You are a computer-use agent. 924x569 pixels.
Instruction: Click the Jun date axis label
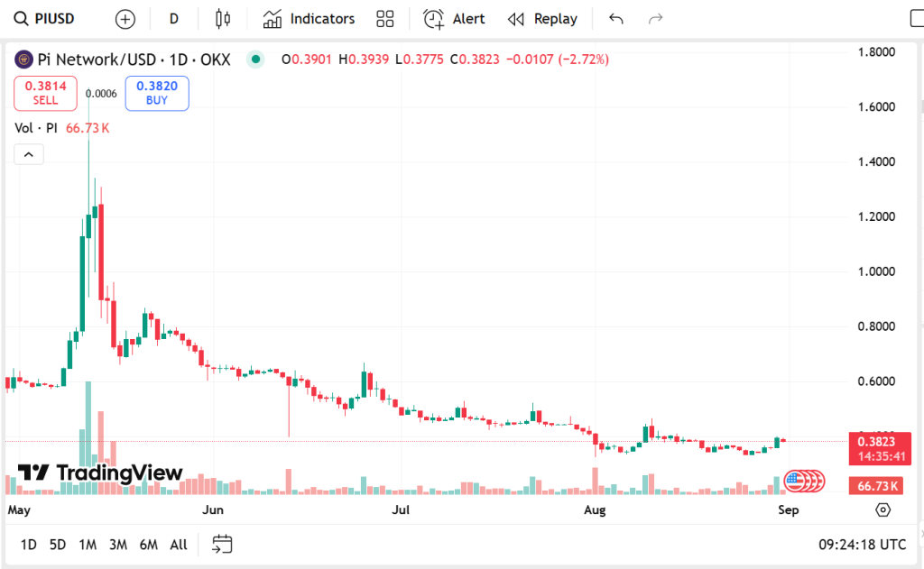pos(213,509)
